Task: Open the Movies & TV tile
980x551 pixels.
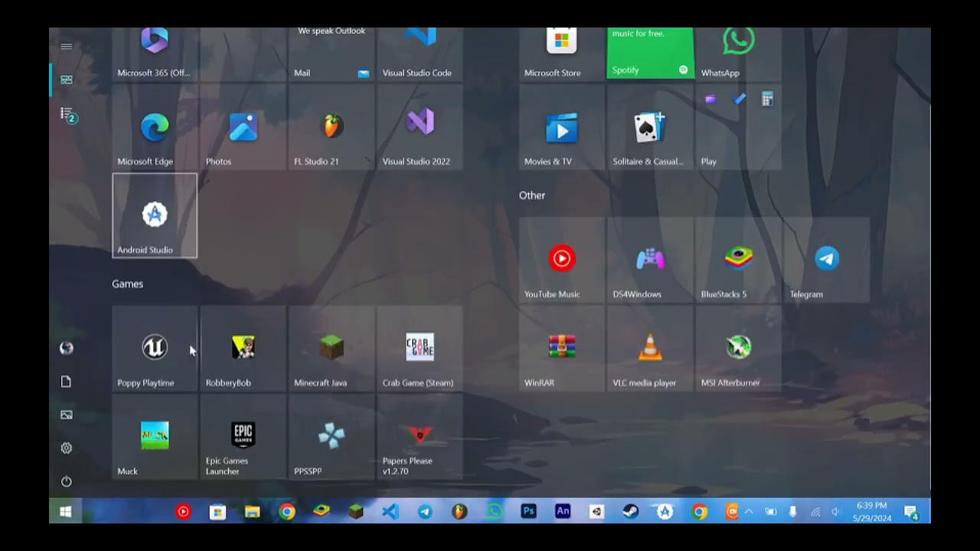Action: point(561,127)
